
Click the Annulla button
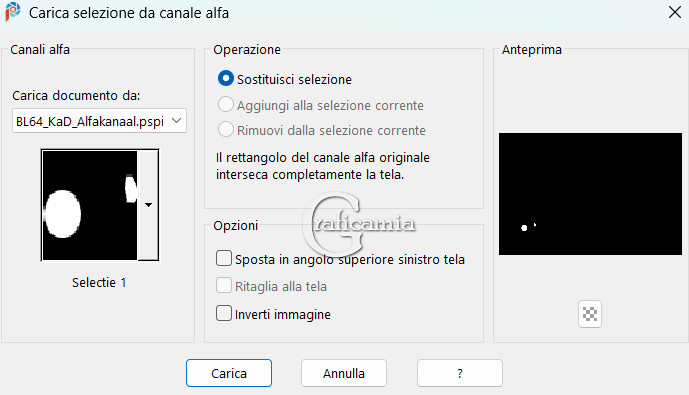point(344,373)
